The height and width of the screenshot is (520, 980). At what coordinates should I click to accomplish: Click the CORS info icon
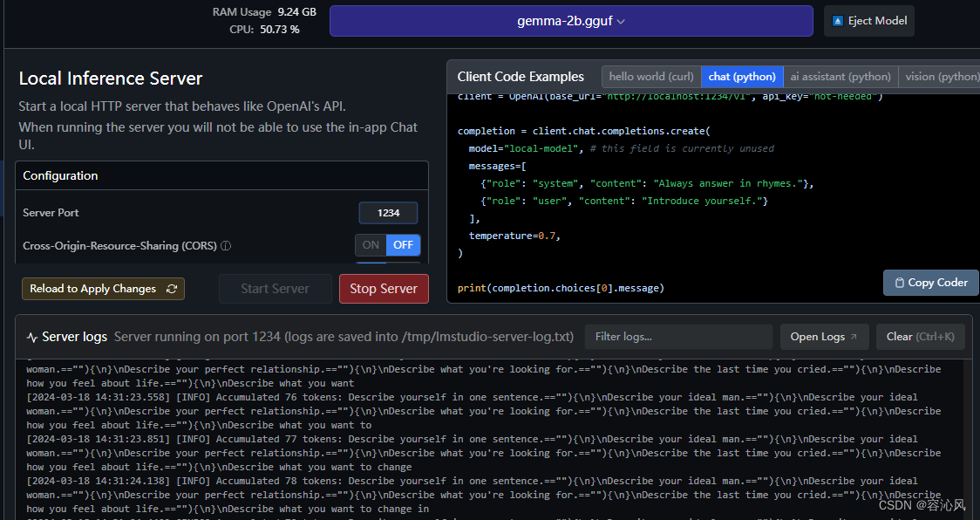pos(226,246)
